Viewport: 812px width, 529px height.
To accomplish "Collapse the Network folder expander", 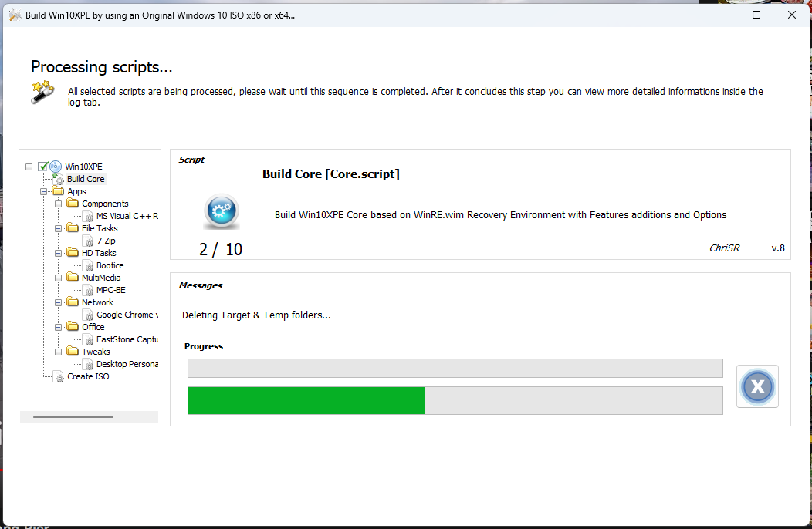I will (x=58, y=302).
